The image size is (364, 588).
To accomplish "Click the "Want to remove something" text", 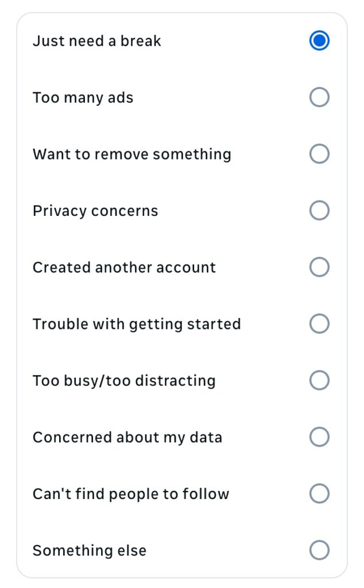I will pos(131,154).
